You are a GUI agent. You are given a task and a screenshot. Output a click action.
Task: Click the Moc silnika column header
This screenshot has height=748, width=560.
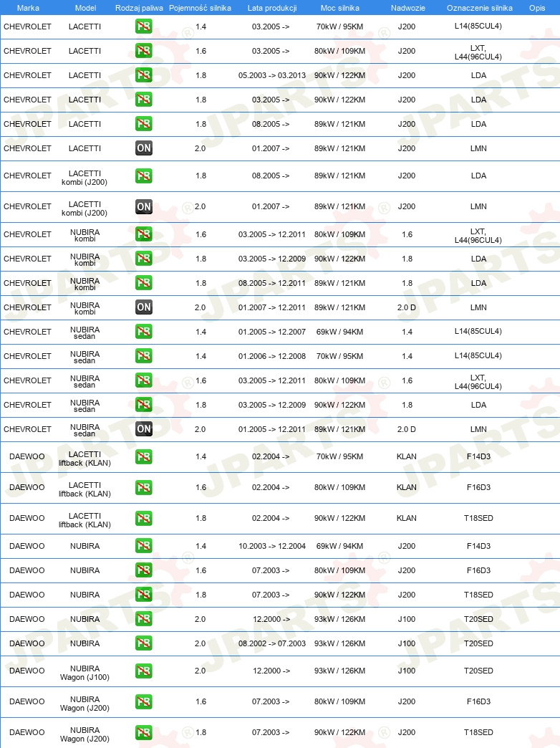pos(339,8)
